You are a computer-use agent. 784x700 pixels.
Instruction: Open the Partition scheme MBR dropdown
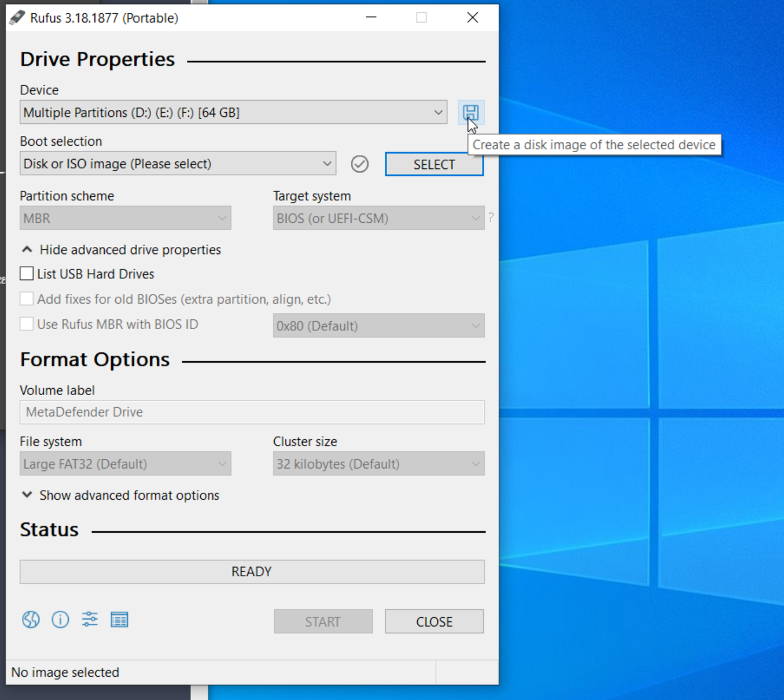126,218
